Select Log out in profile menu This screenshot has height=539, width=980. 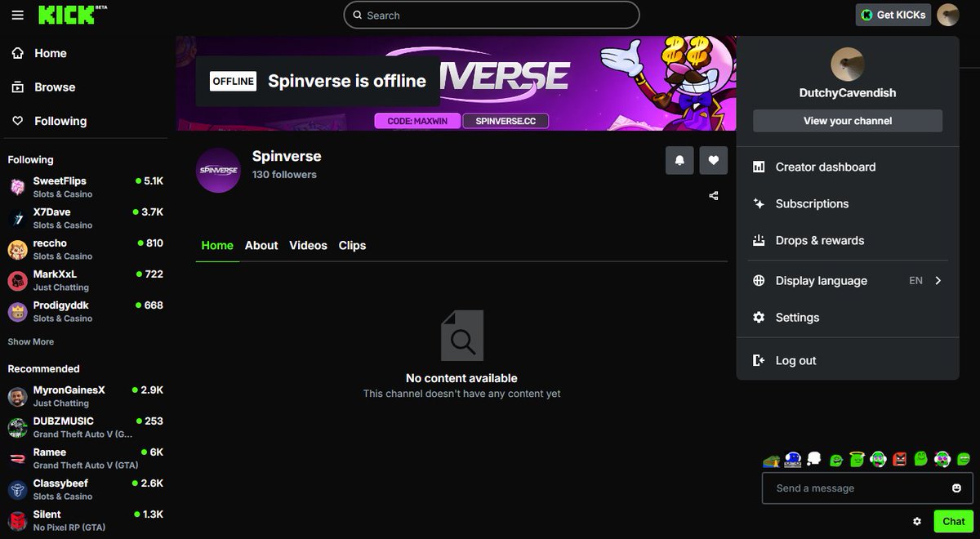[x=848, y=360]
